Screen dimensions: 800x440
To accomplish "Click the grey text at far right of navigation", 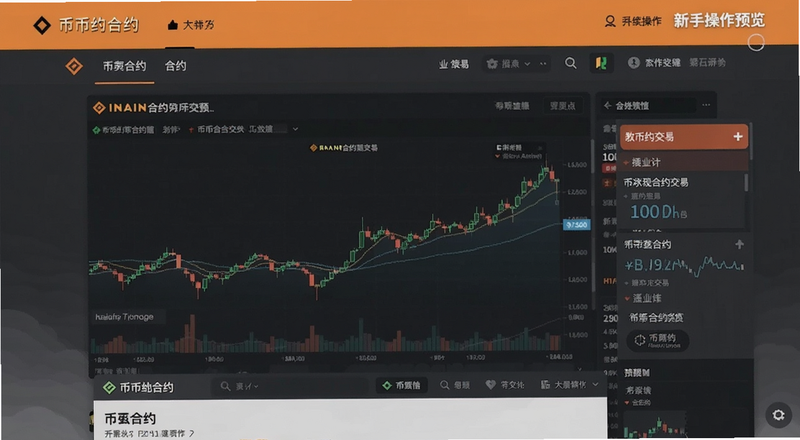I will tap(708, 63).
